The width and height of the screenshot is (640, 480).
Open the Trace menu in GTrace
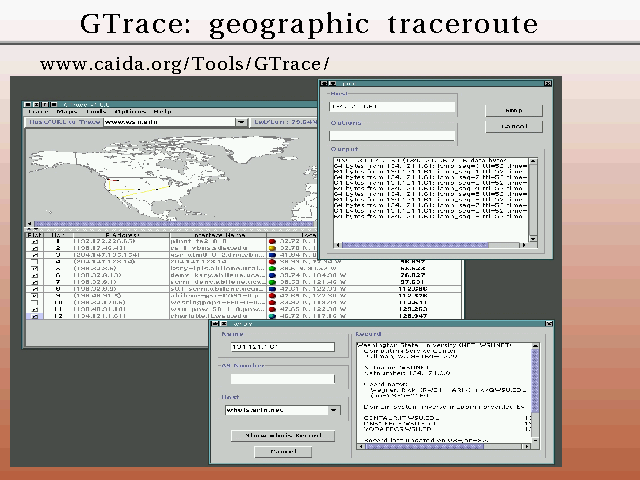39,111
